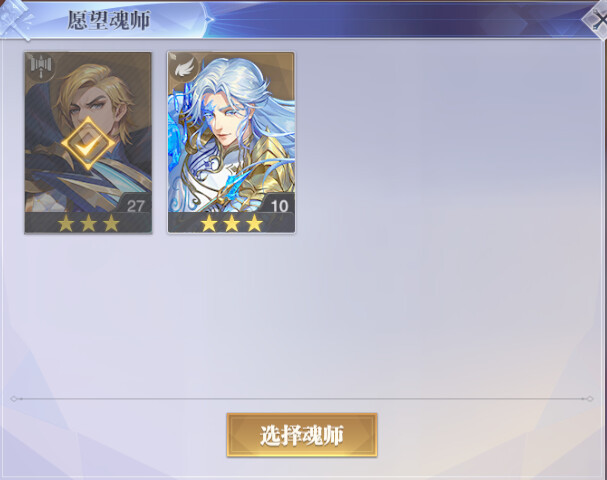The width and height of the screenshot is (607, 480).
Task: Click the 愿望魂师 title text
Action: pos(108,21)
